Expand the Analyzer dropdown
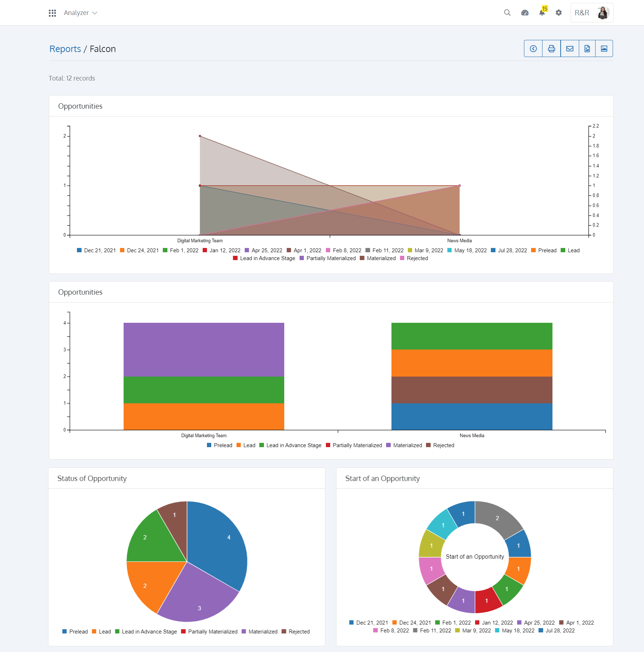The width and height of the screenshot is (644, 652). point(80,13)
